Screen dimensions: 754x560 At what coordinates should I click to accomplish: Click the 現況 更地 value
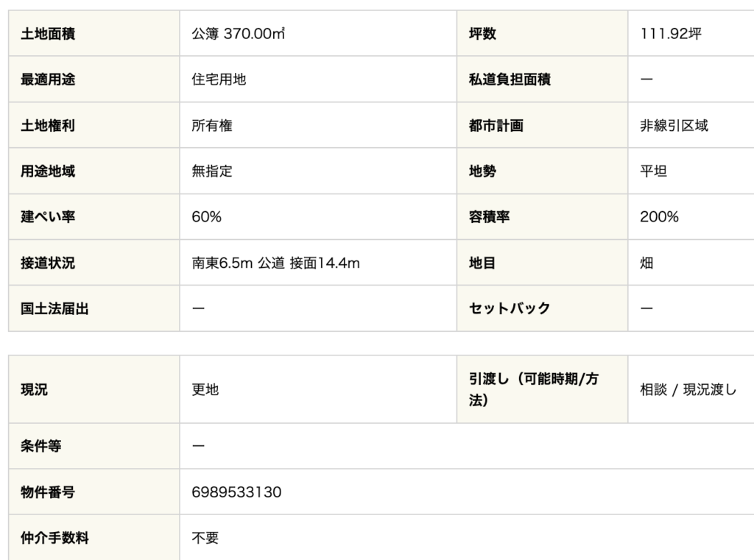tap(205, 389)
